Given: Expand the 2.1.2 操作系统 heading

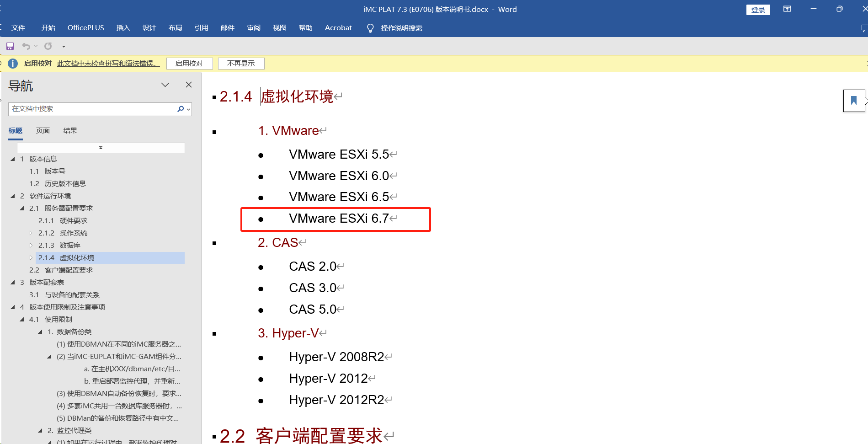Looking at the screenshot, I should 31,233.
